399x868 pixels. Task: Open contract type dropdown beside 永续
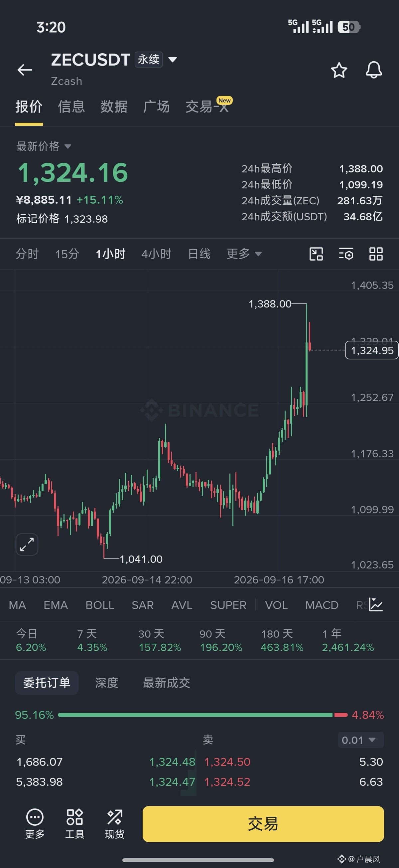pyautogui.click(x=172, y=60)
